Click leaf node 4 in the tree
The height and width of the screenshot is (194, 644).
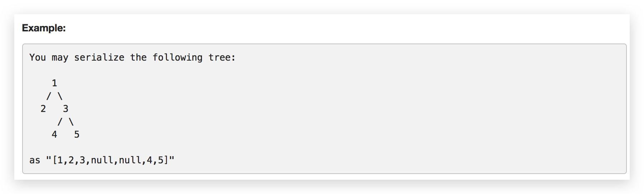(x=54, y=134)
